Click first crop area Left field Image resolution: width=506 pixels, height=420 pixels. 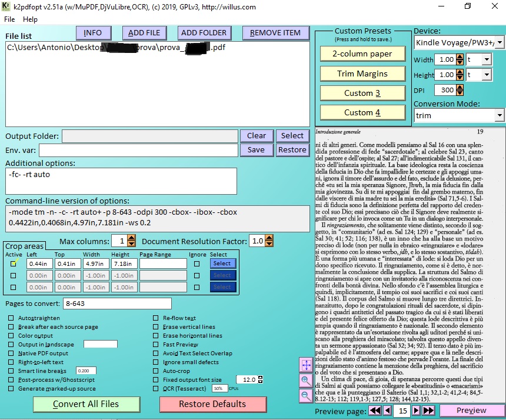pyautogui.click(x=39, y=264)
